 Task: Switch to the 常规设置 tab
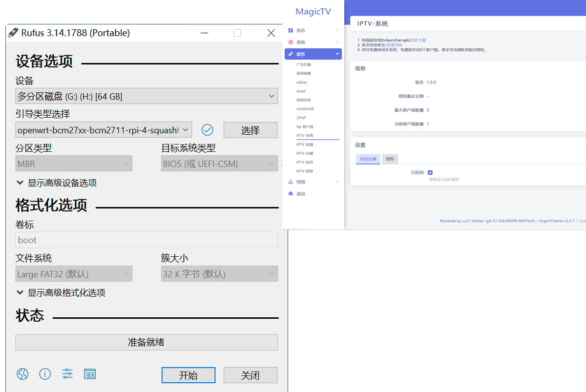(x=368, y=159)
